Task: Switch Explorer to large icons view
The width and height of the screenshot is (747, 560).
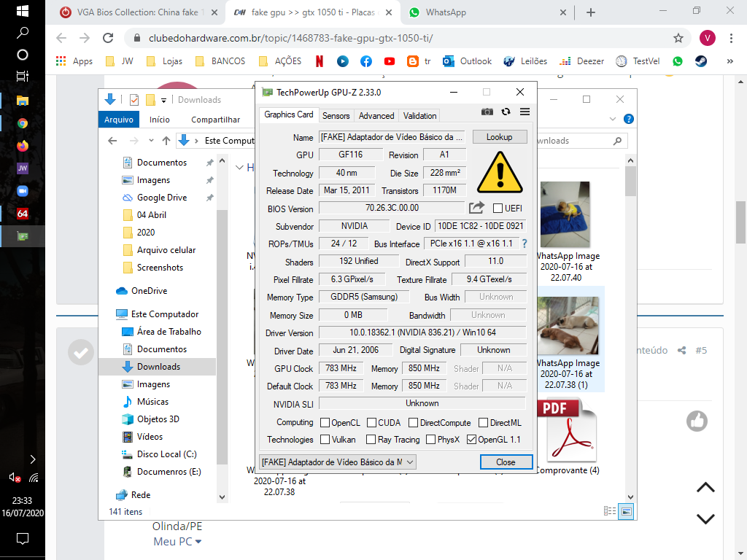Action: 627,511
